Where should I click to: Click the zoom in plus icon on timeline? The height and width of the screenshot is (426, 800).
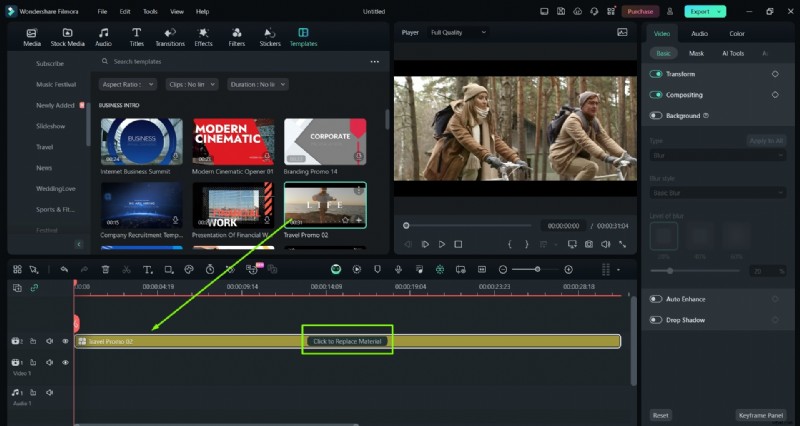[568, 269]
